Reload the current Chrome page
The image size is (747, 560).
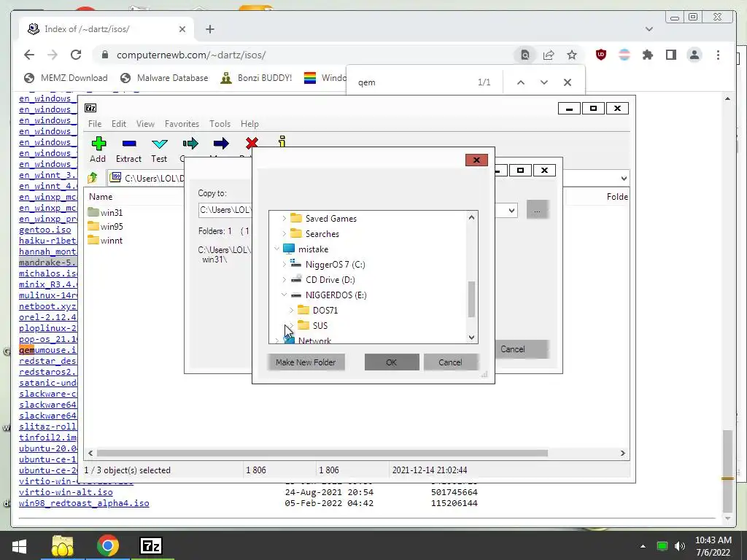pyautogui.click(x=76, y=55)
